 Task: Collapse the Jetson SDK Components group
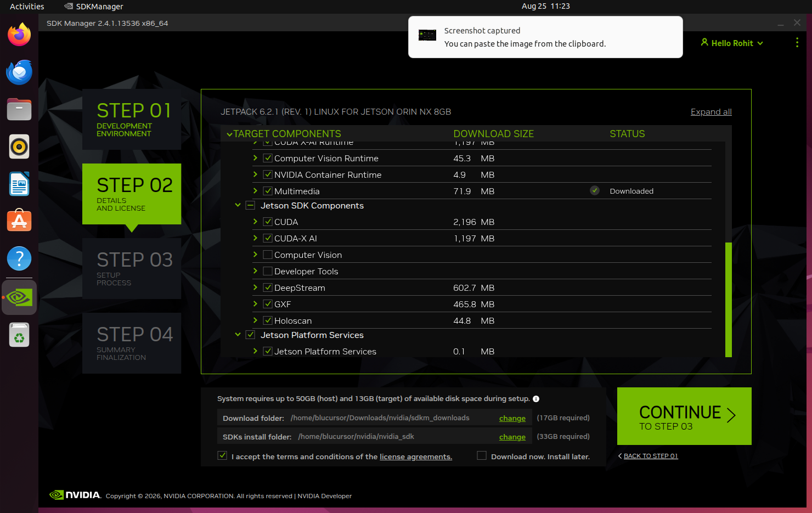click(x=238, y=205)
